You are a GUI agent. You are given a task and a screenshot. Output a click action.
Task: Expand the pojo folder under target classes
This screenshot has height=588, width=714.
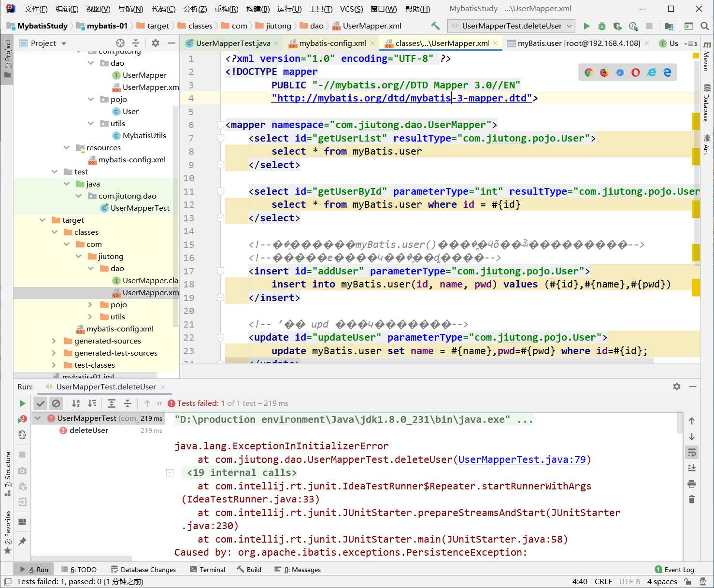pos(90,305)
